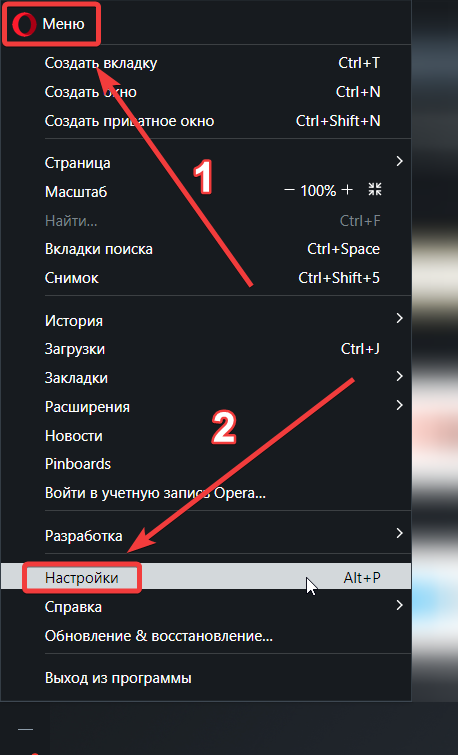
Task: Click the Opera logo icon
Action: point(24,24)
